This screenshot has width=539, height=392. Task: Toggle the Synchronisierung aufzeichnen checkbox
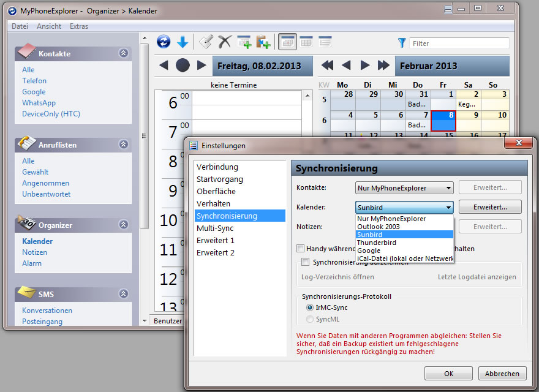[x=305, y=262]
